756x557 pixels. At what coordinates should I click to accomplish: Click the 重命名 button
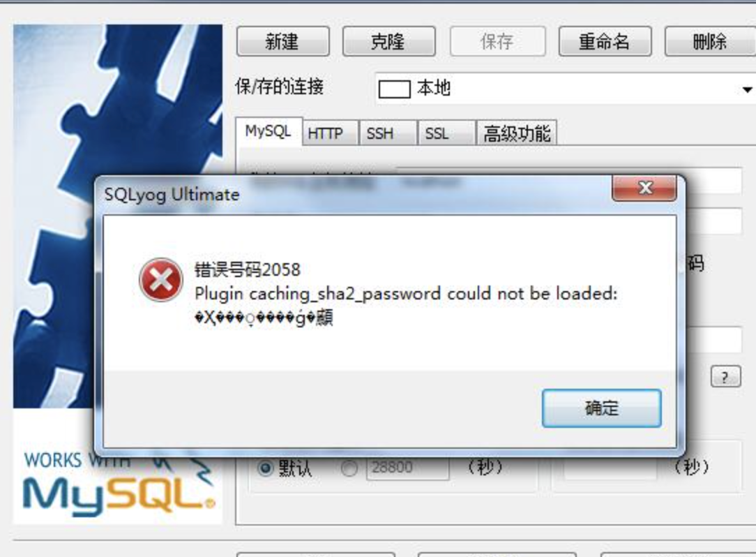coord(605,41)
